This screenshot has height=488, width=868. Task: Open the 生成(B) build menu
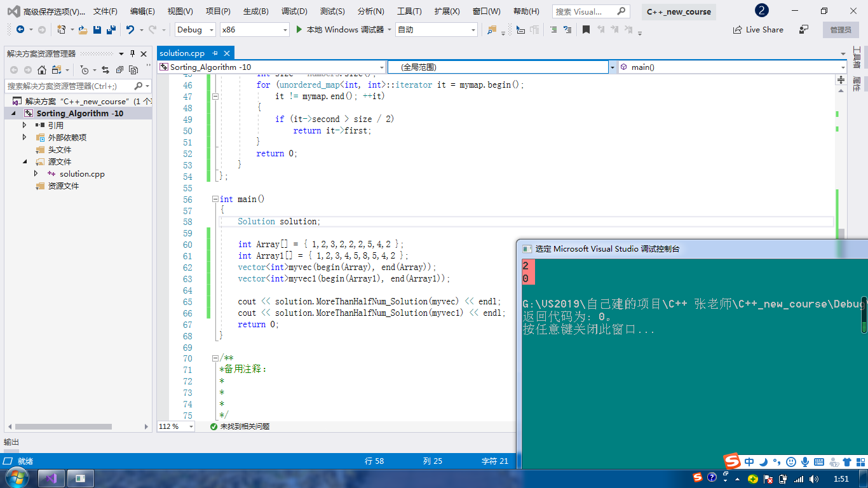click(256, 11)
